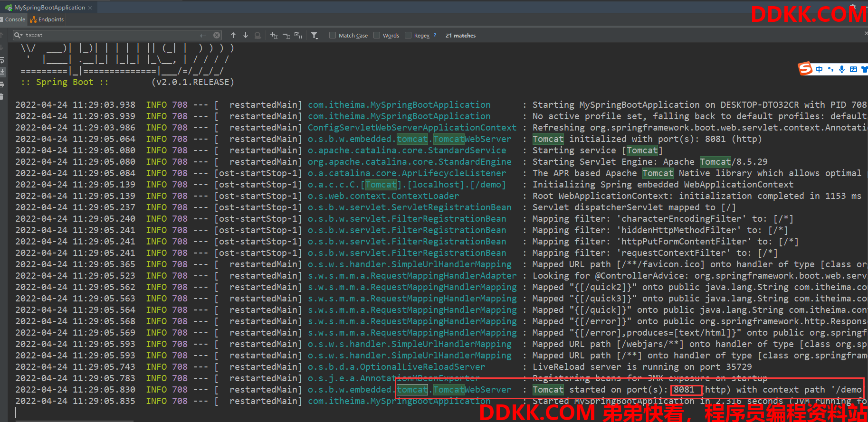Open the Regex help question mark
868x422 pixels.
pos(435,35)
